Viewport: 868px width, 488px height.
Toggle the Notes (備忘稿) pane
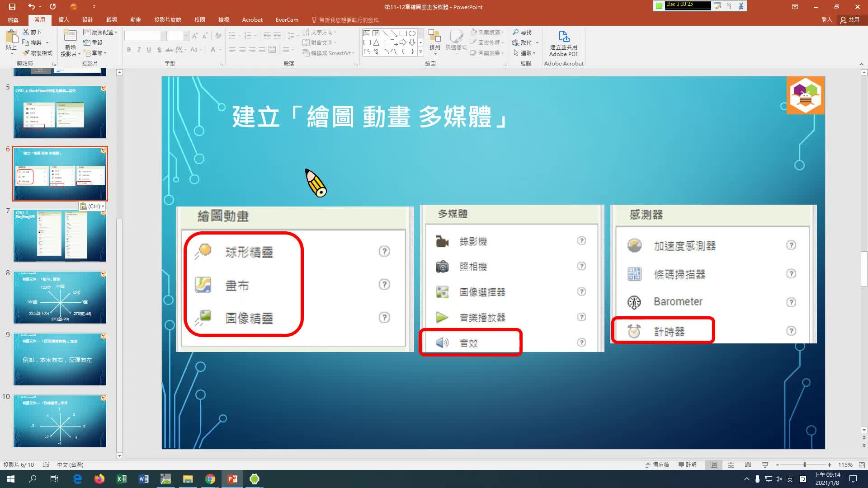657,465
